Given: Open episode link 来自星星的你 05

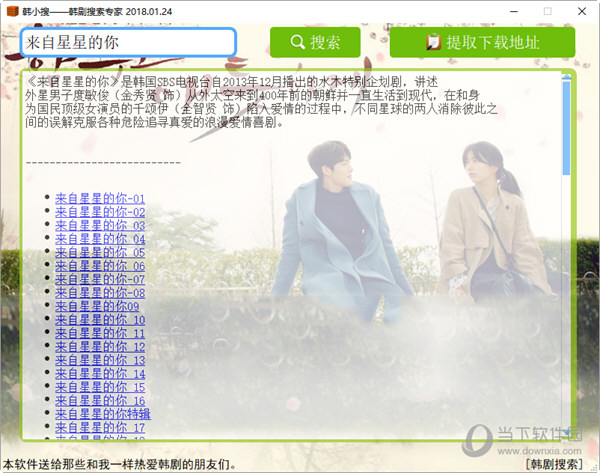Looking at the screenshot, I should [x=100, y=253].
